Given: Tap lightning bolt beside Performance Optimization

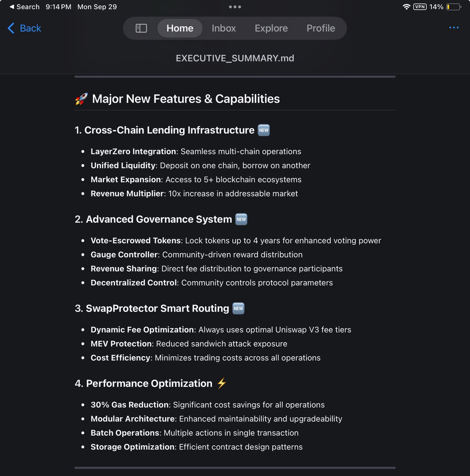Looking at the screenshot, I should point(221,383).
